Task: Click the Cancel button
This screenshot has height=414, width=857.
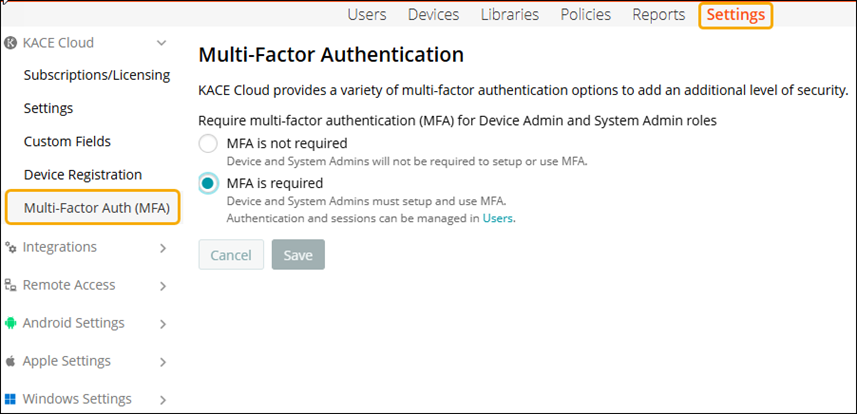Action: click(231, 255)
